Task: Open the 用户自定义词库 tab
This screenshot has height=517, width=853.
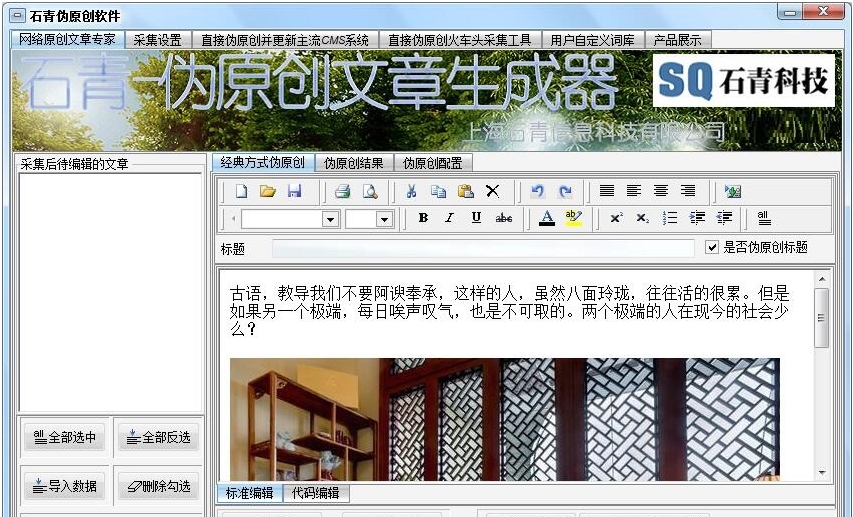Action: 592,40
